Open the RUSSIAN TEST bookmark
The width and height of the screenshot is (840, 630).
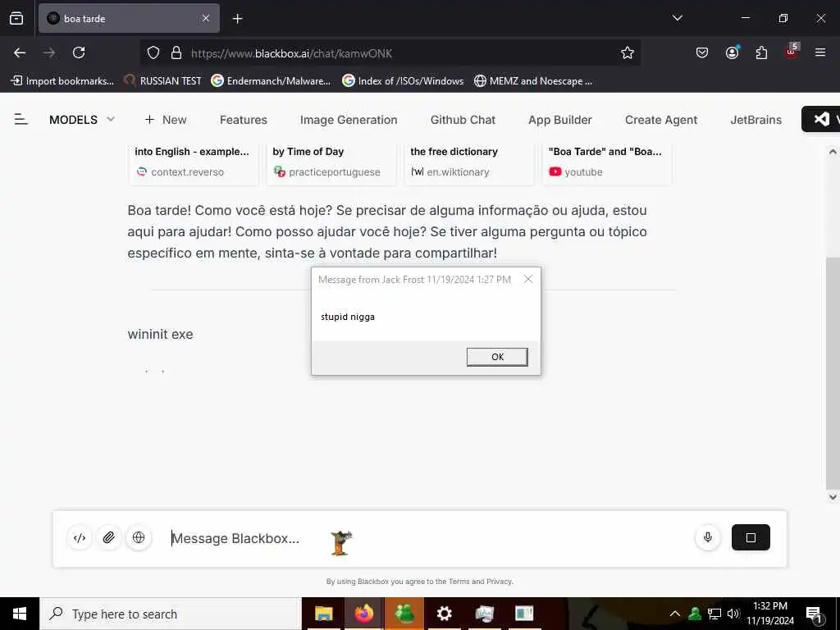pos(162,81)
